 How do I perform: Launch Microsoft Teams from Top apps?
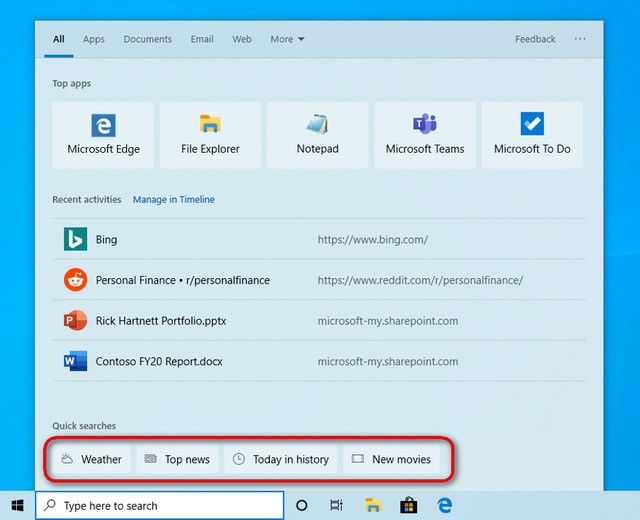coord(425,135)
